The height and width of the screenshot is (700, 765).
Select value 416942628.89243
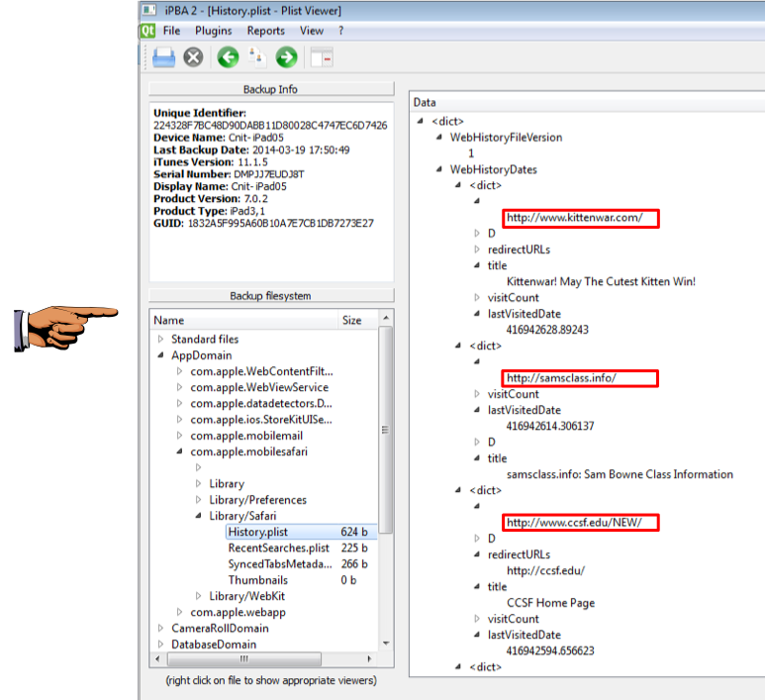(x=547, y=330)
